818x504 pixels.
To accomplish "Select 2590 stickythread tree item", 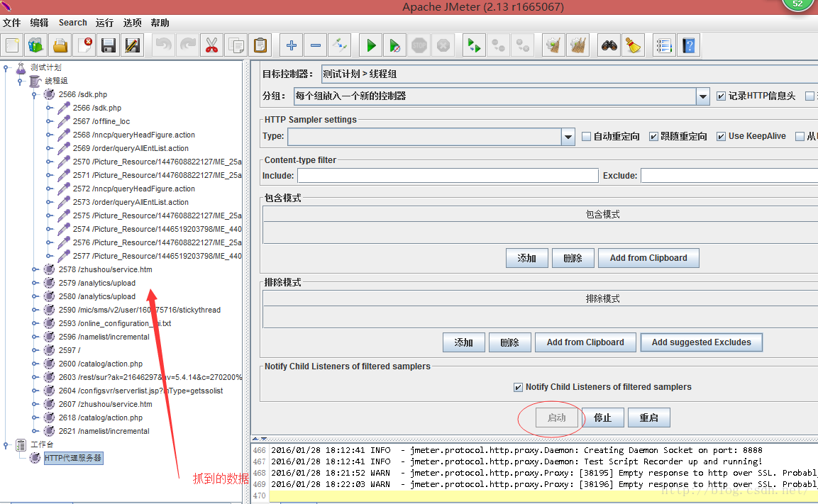I will (x=139, y=310).
